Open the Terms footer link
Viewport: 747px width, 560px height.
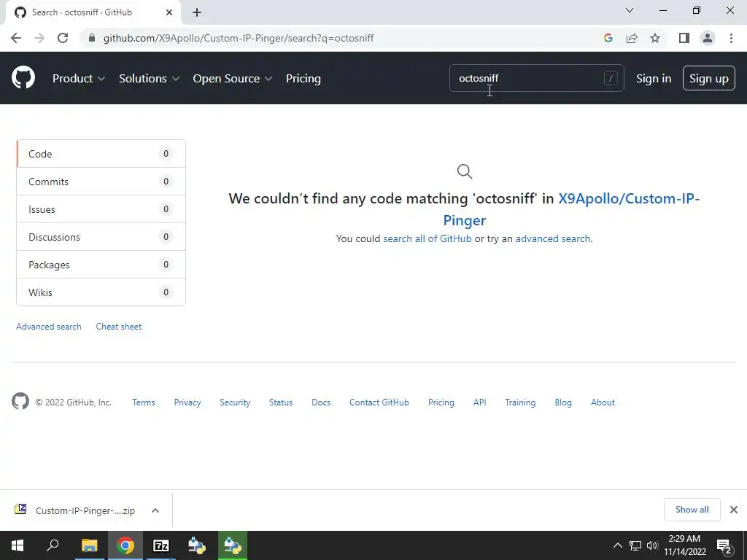tap(144, 402)
